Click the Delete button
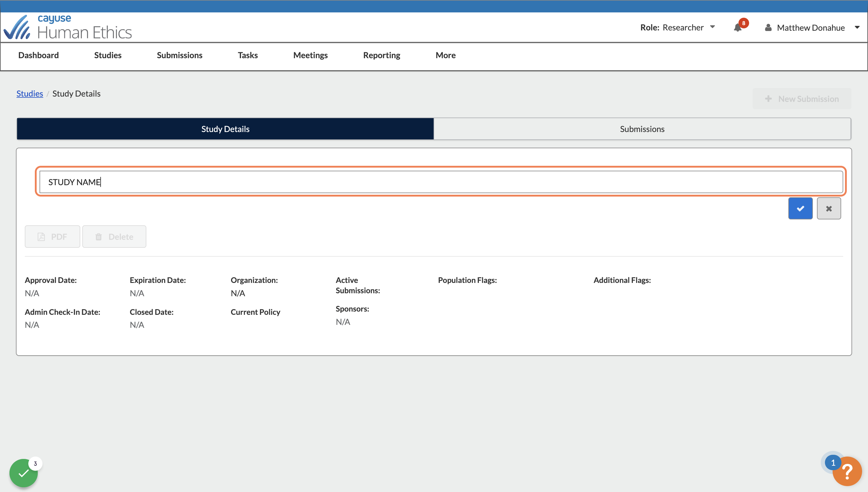Viewport: 868px width, 492px height. [x=114, y=237]
